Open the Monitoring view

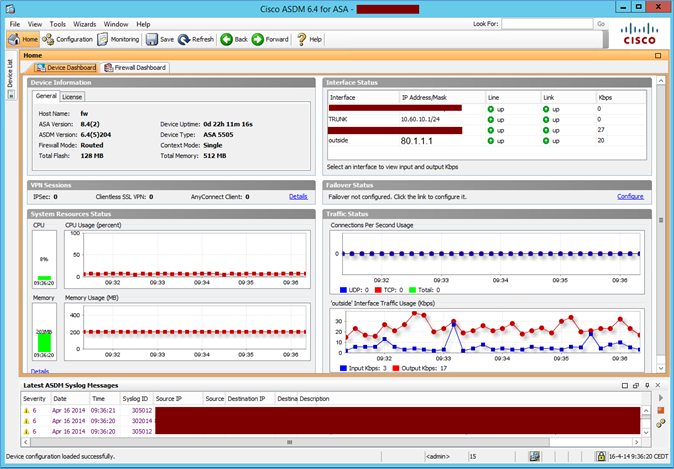tap(118, 39)
